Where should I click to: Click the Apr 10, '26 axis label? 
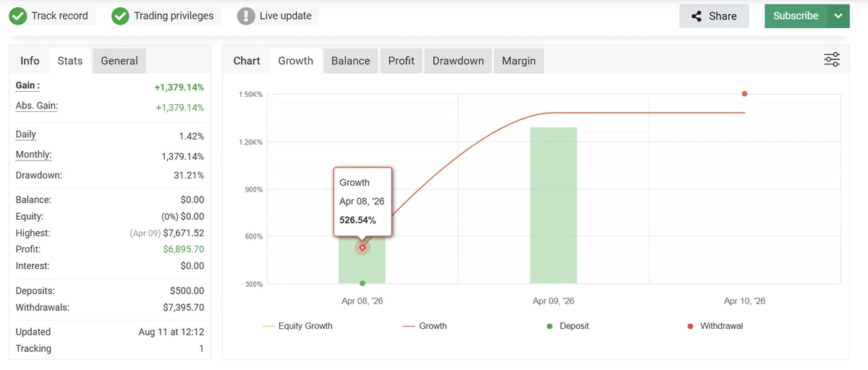744,301
